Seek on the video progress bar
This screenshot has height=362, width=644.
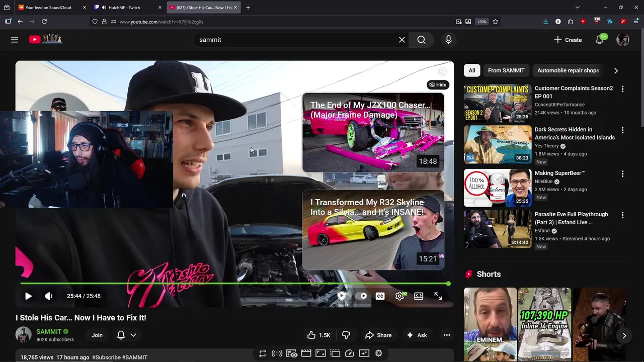click(234, 284)
